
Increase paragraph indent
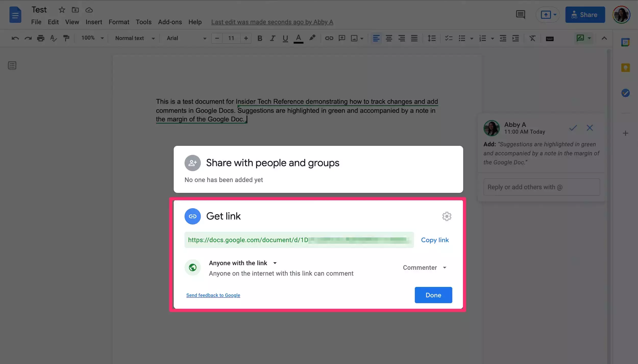[516, 38]
